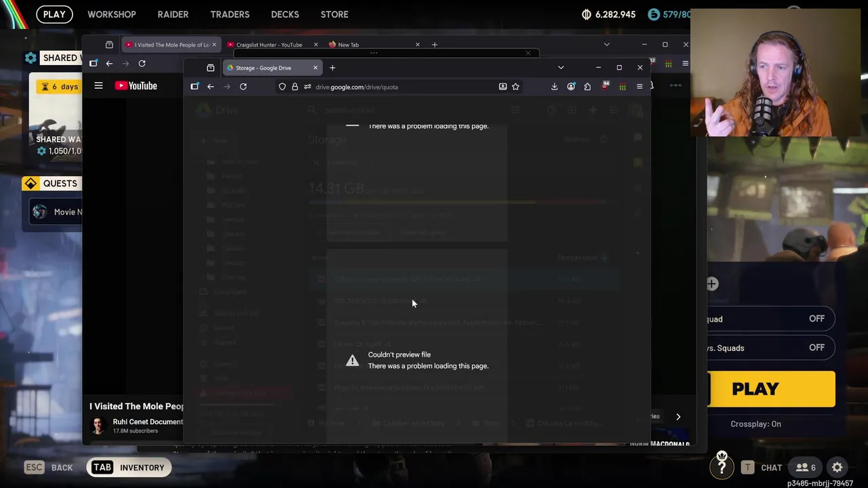Open the DECKS game menu
This screenshot has height=488, width=868.
click(285, 14)
